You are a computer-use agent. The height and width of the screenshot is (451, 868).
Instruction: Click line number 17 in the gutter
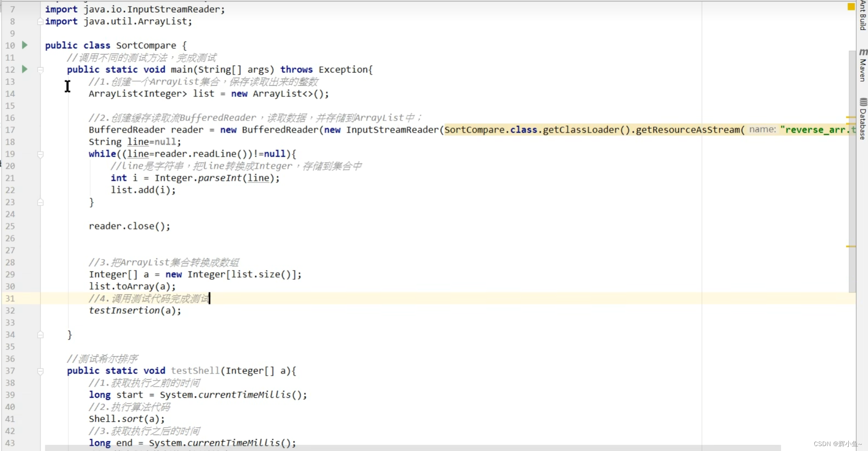pos(10,130)
